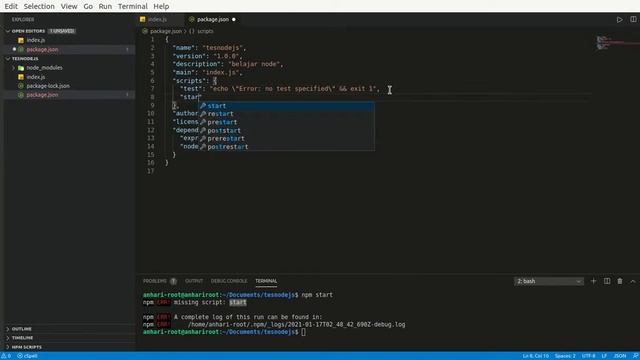Switch to the Debug Console tab
The image size is (640, 360).
(x=229, y=281)
